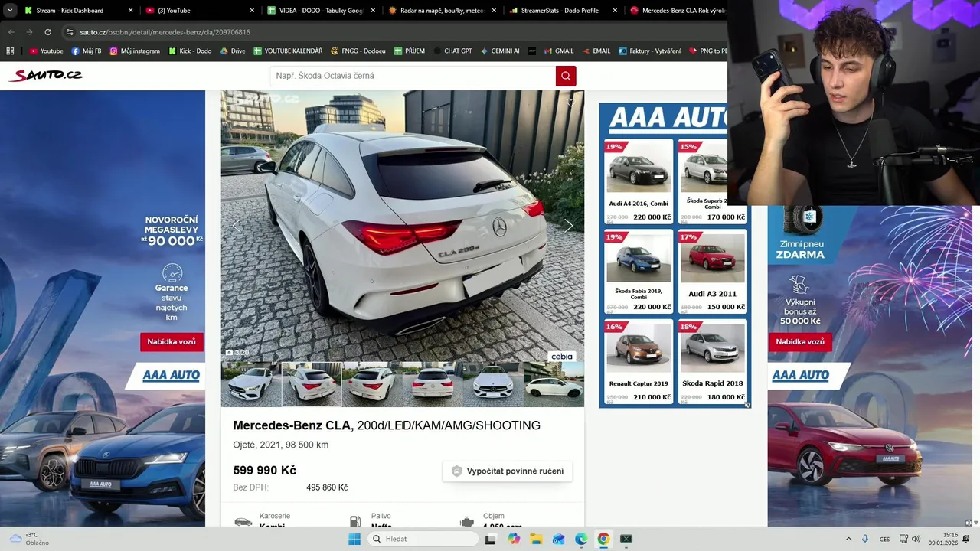
Task: Open the Můj FB bookmark
Action: (86, 51)
